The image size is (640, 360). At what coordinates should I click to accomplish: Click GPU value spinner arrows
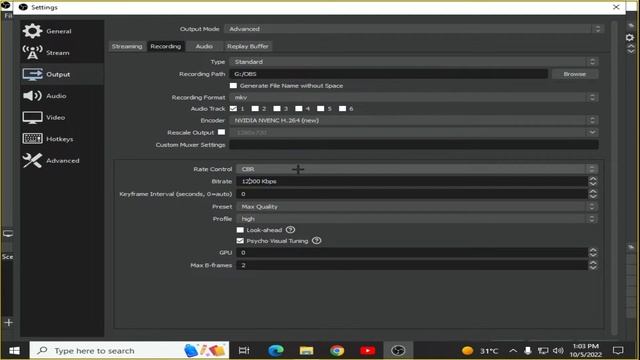[x=593, y=252]
